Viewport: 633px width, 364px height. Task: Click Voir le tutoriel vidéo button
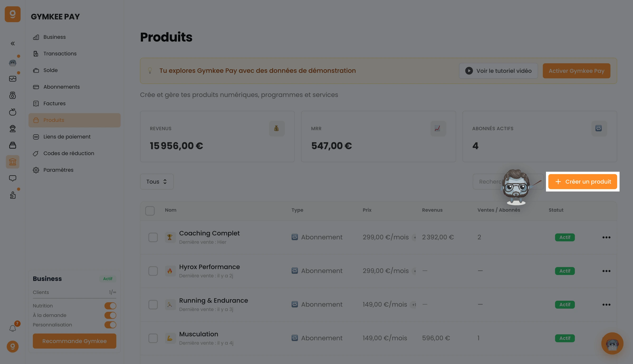[498, 71]
